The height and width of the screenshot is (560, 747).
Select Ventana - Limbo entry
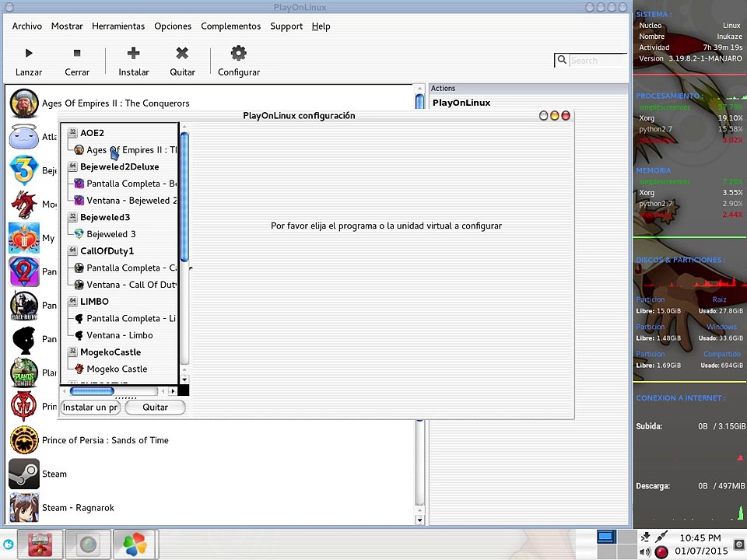pyautogui.click(x=120, y=335)
